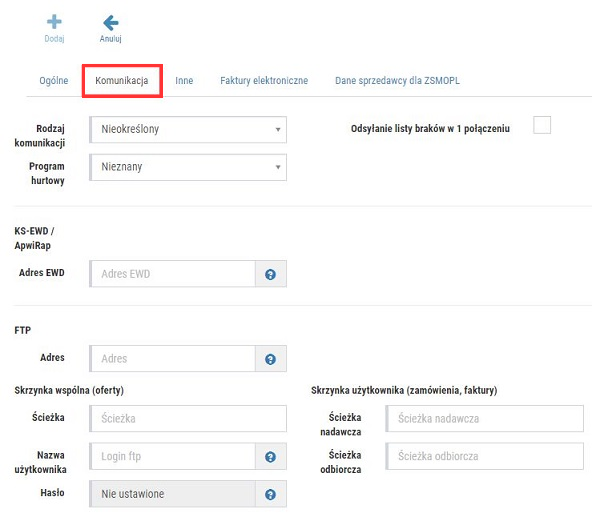Click the FTP Adres text field

[x=173, y=358]
